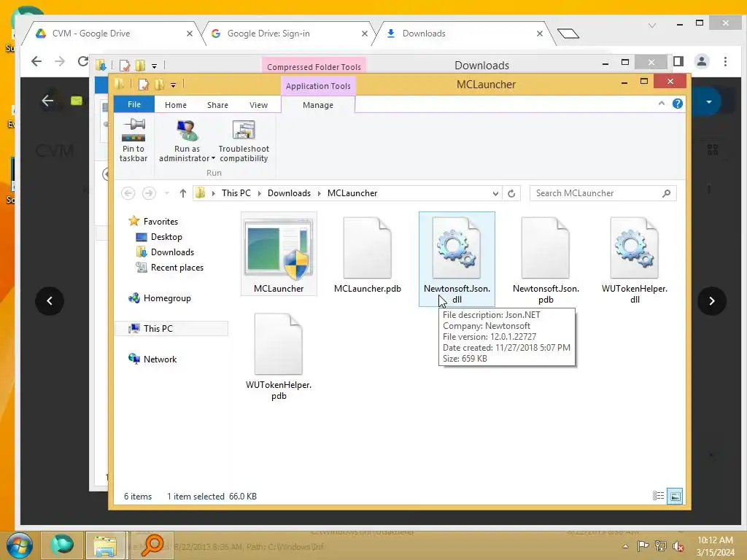The height and width of the screenshot is (560, 747).
Task: Show hidden system tray icons
Action: (x=625, y=546)
